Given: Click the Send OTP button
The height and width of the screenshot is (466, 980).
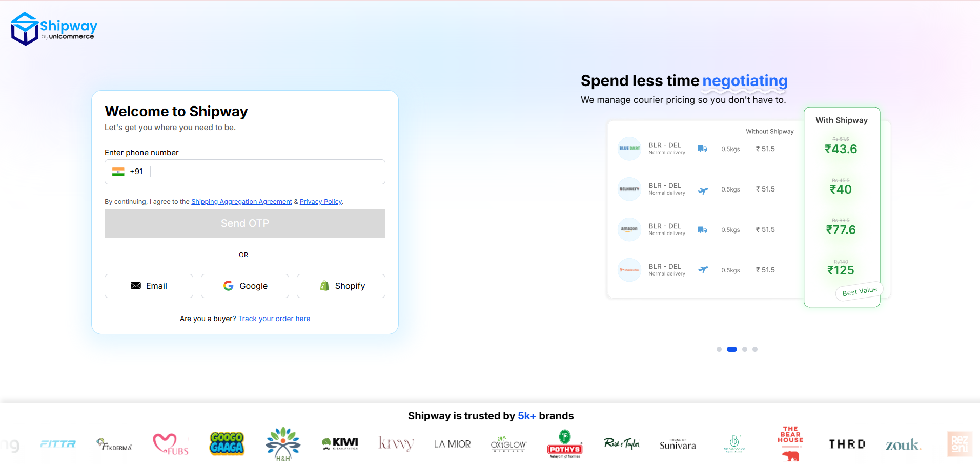Looking at the screenshot, I should point(245,223).
